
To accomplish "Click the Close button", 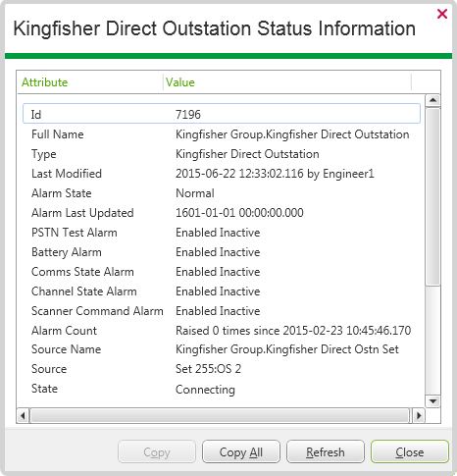I will (x=410, y=452).
